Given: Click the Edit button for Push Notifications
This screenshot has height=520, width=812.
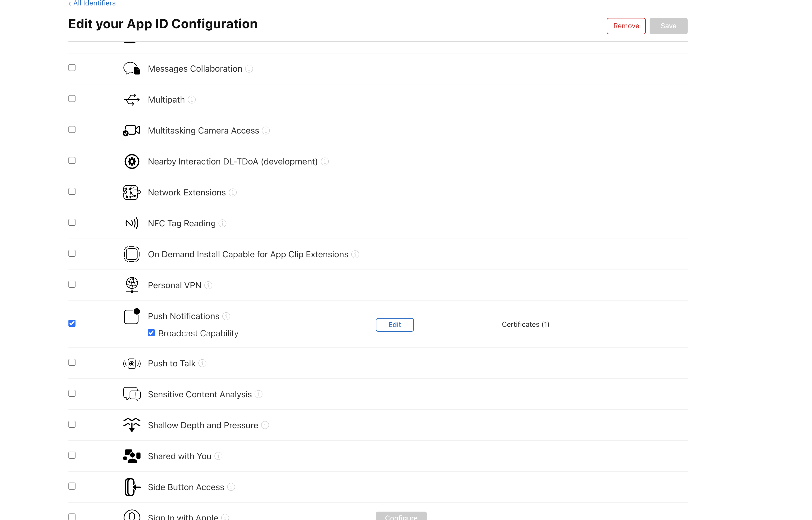Looking at the screenshot, I should (x=394, y=325).
